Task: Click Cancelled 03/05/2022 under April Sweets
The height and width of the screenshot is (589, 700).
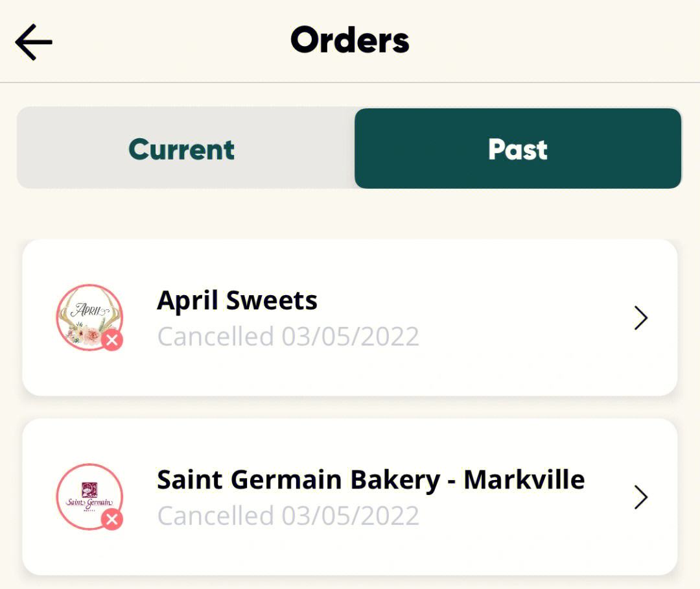Action: pyautogui.click(x=288, y=337)
